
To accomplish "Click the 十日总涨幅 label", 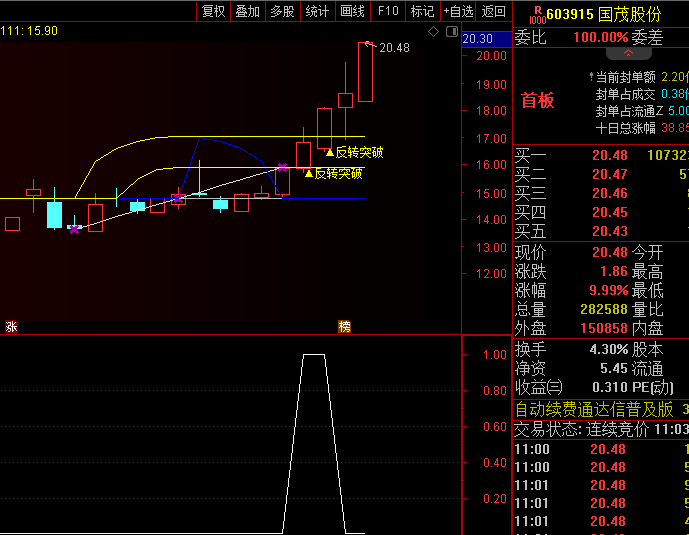I will point(625,128).
